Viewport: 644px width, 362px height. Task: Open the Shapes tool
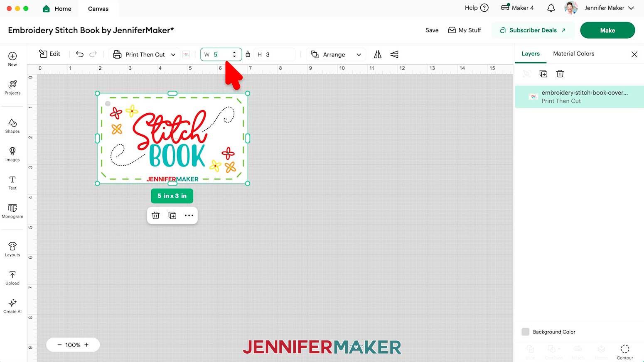click(12, 126)
